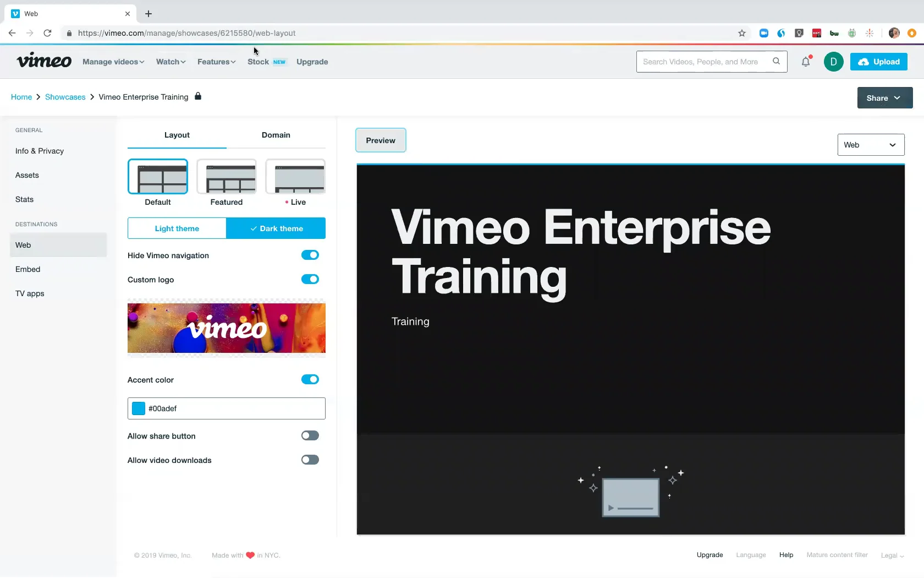Click the video placeholder icon in preview

pos(631,497)
